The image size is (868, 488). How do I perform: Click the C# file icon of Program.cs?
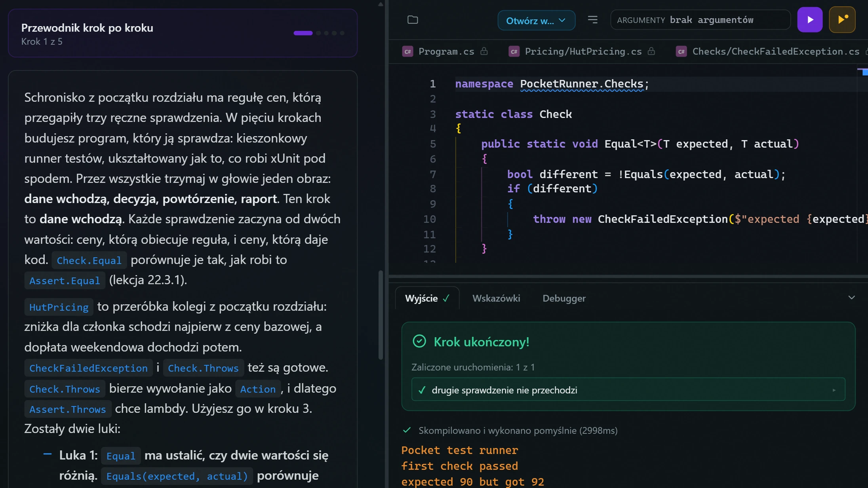[x=407, y=51]
